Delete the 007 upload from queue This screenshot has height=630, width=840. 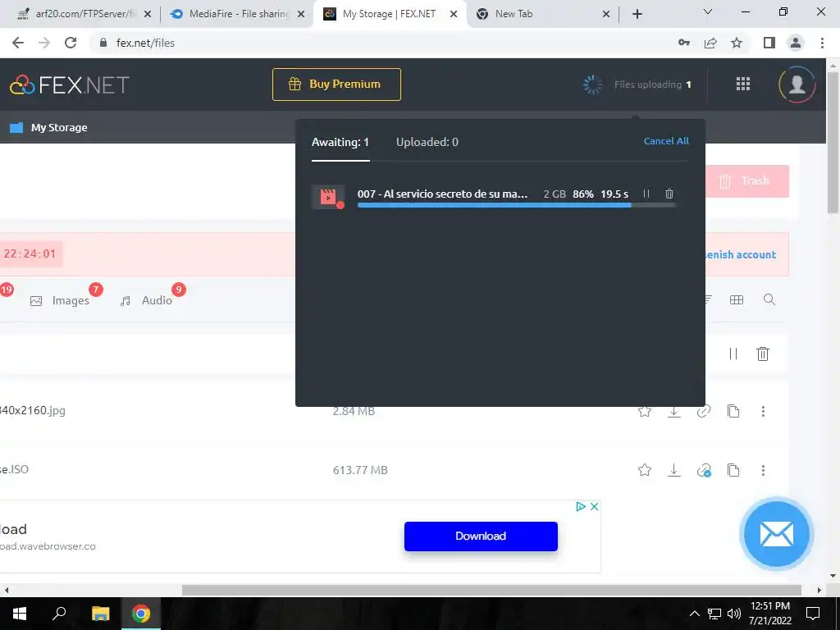pyautogui.click(x=669, y=194)
